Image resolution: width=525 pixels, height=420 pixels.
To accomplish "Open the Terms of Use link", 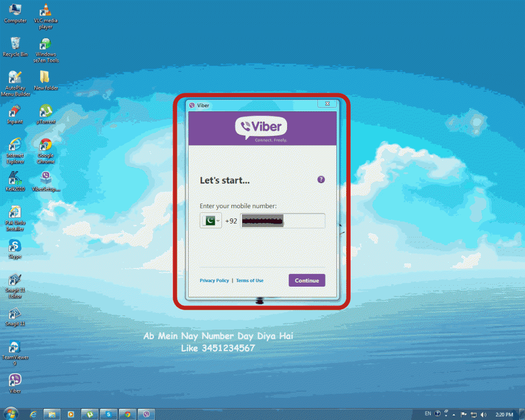I will [250, 281].
